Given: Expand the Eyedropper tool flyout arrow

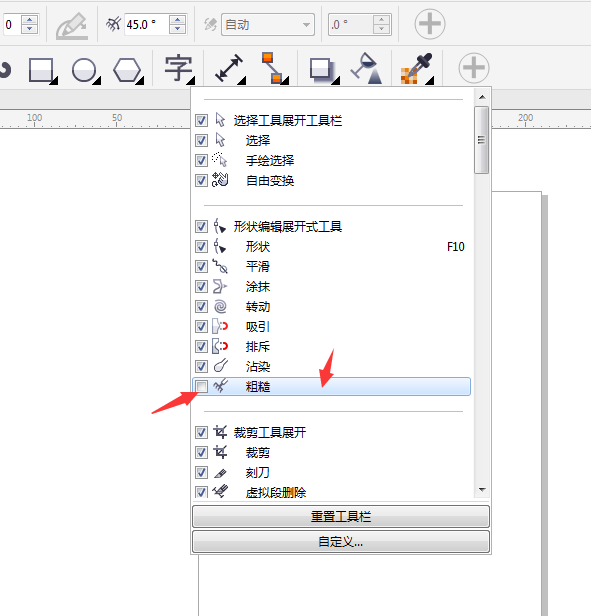Looking at the screenshot, I should [x=430, y=81].
